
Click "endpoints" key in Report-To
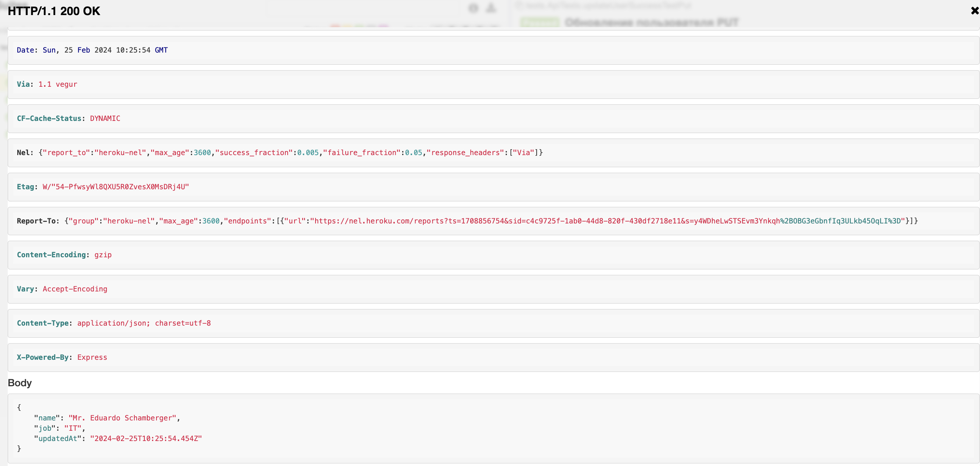tap(247, 221)
